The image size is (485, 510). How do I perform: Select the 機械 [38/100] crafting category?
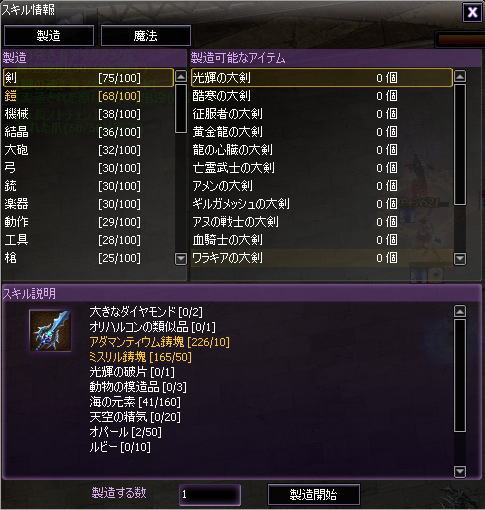[88, 114]
